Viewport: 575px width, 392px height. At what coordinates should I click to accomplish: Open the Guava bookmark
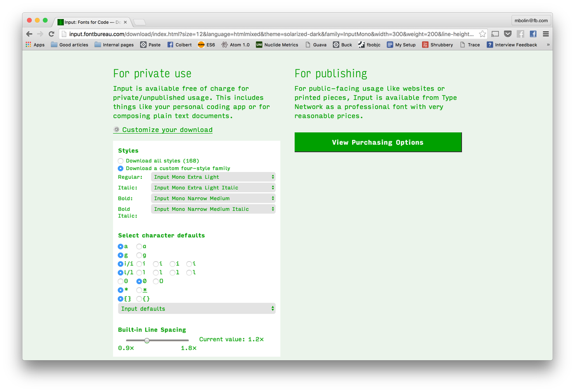pos(316,45)
